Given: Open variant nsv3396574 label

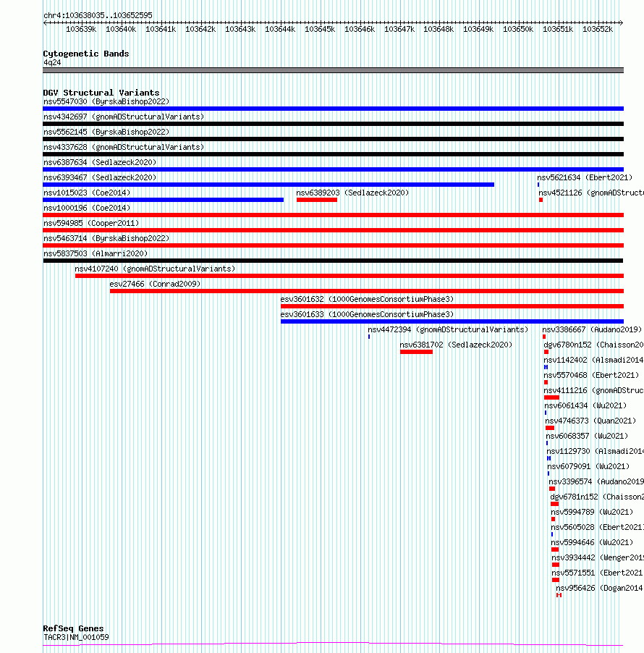Looking at the screenshot, I should 596,481.
